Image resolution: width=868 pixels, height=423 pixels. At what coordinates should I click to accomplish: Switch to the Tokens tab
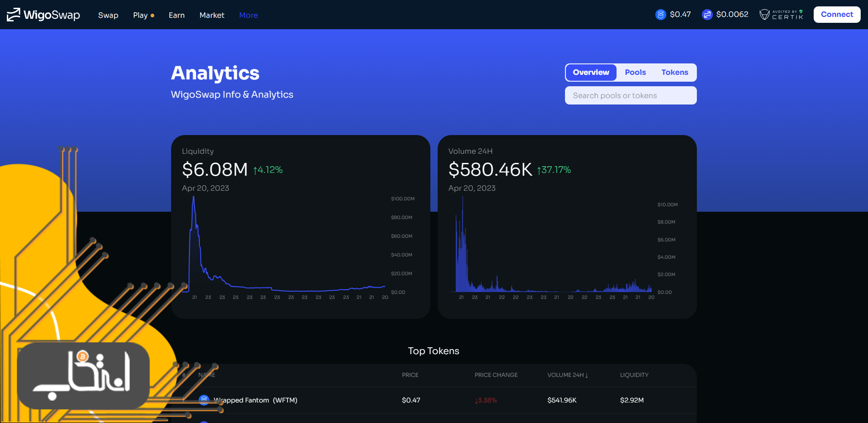(x=675, y=73)
